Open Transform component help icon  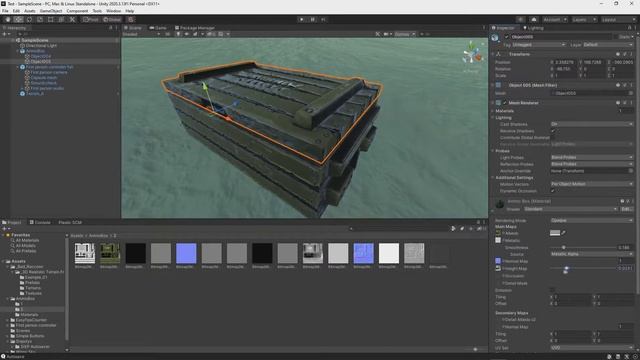pos(618,54)
